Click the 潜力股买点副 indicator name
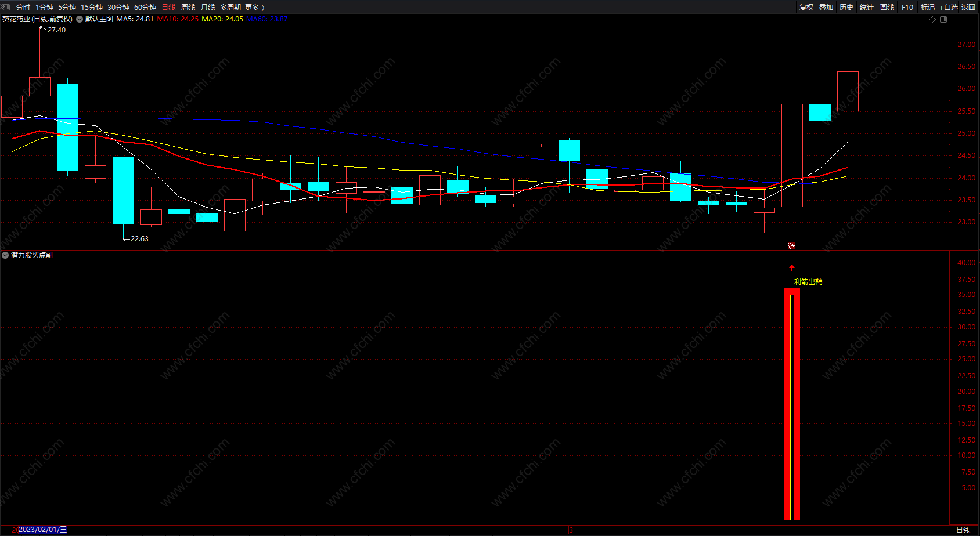Screen dimensions: 980x536 (32, 255)
